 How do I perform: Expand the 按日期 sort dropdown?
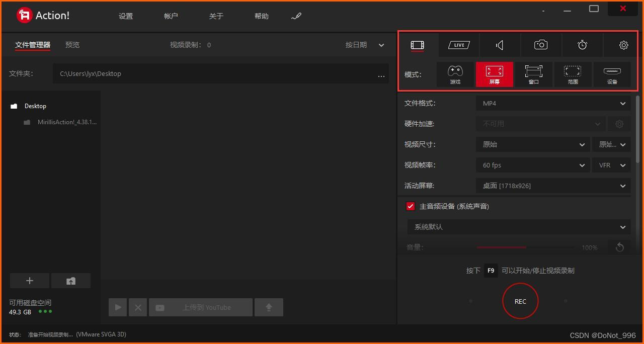(x=365, y=45)
